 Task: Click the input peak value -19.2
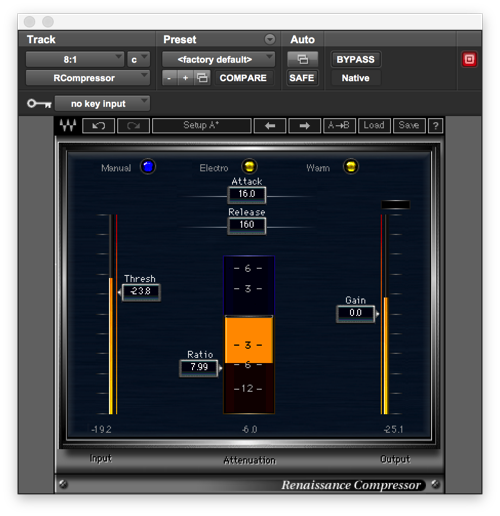click(101, 429)
